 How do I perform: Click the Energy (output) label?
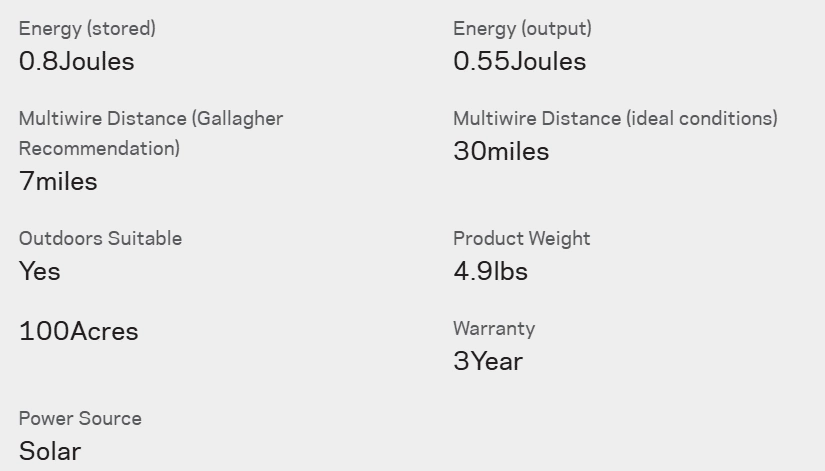pyautogui.click(x=522, y=28)
